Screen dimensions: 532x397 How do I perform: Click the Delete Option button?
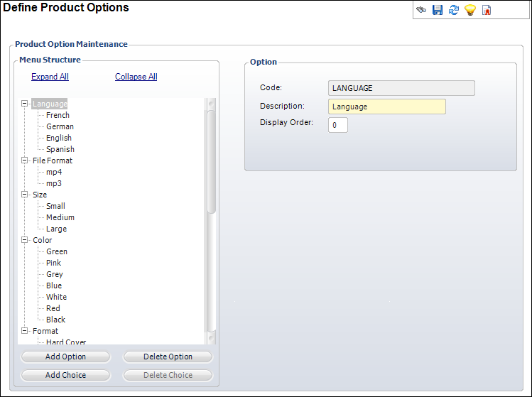click(x=168, y=357)
